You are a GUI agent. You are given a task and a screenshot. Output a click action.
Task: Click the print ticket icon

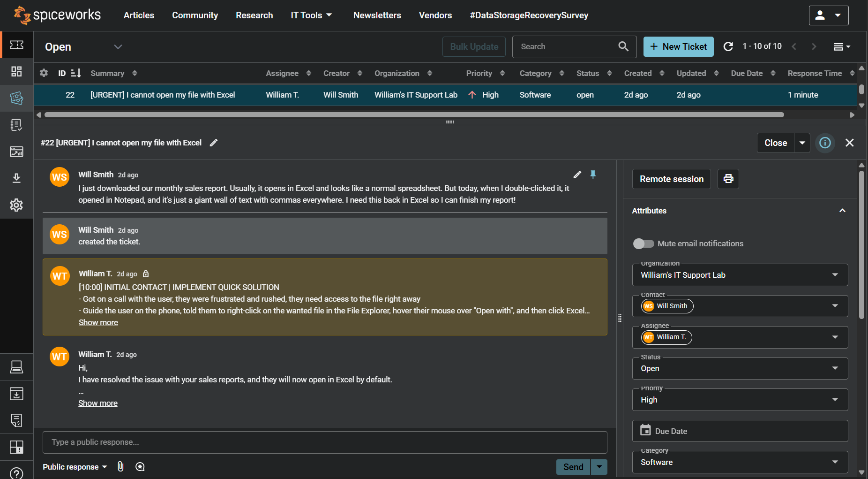click(728, 179)
